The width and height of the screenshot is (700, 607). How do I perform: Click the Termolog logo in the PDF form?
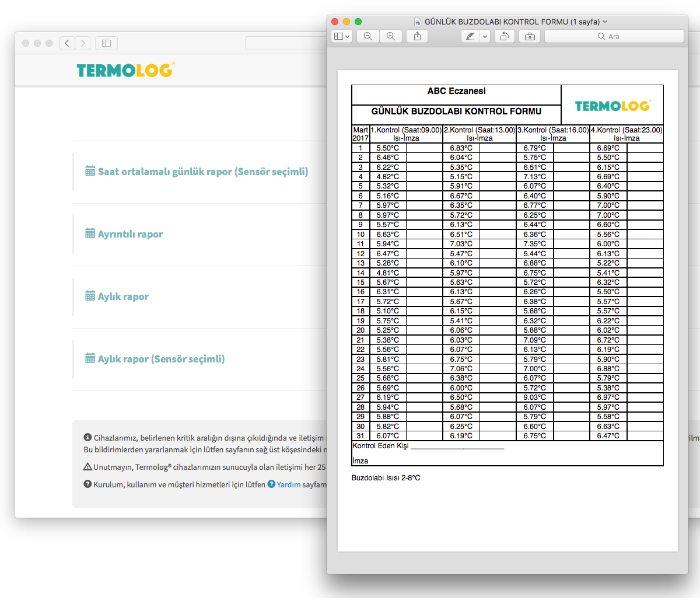coord(612,106)
